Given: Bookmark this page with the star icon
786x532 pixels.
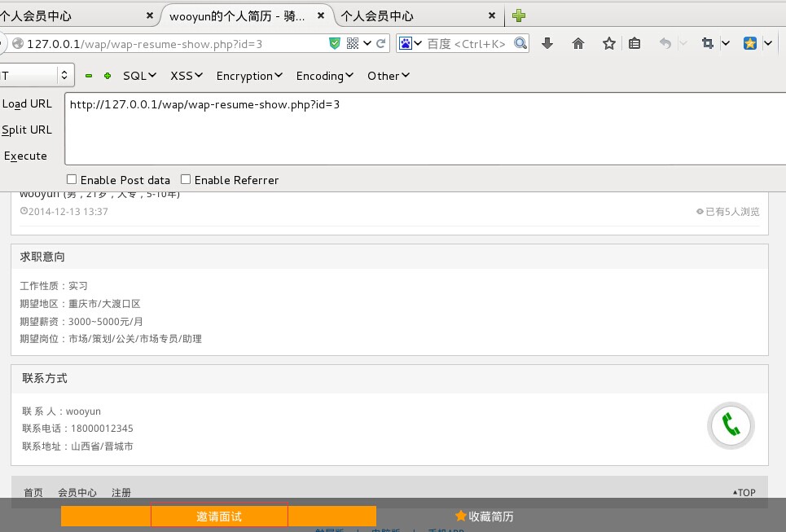Looking at the screenshot, I should [609, 44].
